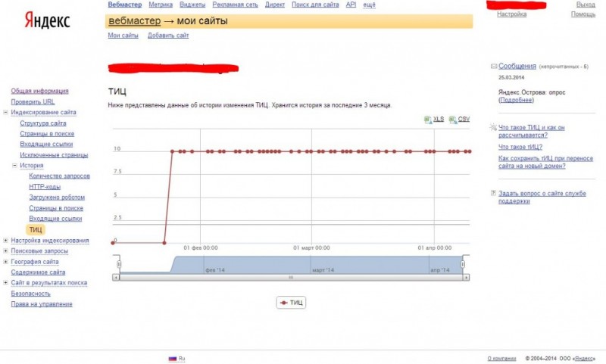The image size is (606, 364).
Task: Open Общая информация in sidebar
Action: coord(39,91)
